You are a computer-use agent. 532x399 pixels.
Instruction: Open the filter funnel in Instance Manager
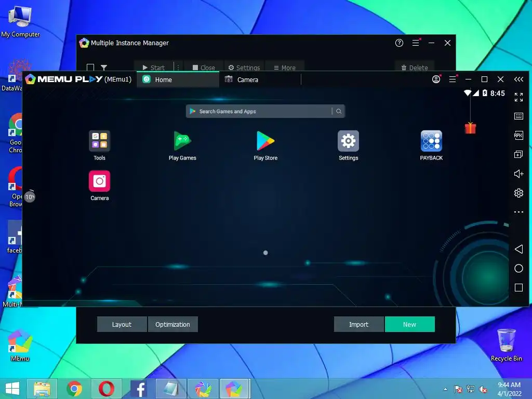[104, 68]
